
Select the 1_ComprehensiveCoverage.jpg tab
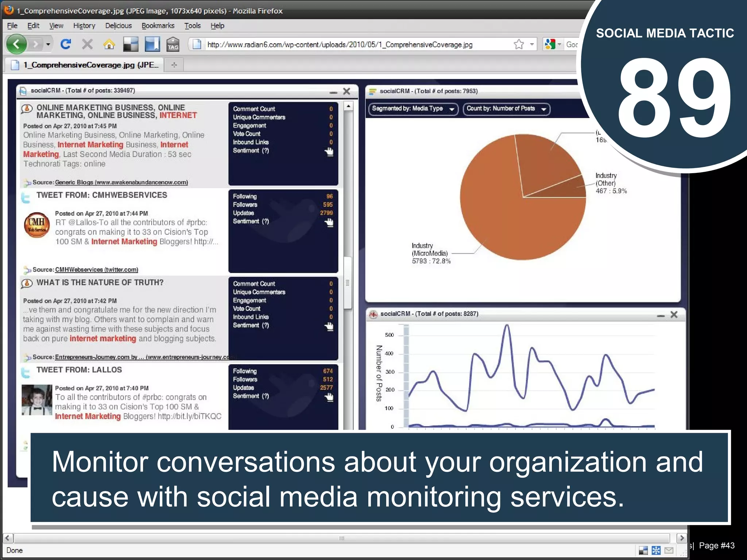[x=85, y=65]
